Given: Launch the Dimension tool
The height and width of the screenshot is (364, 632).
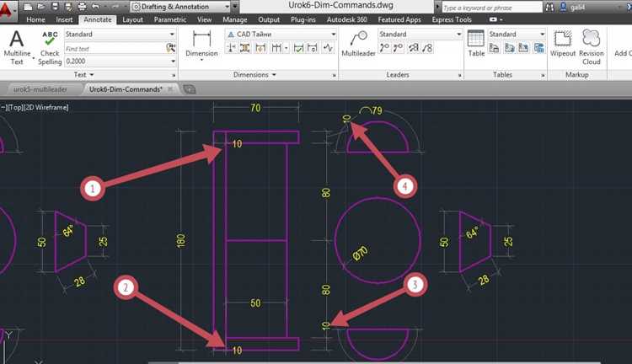Looking at the screenshot, I should (201, 44).
